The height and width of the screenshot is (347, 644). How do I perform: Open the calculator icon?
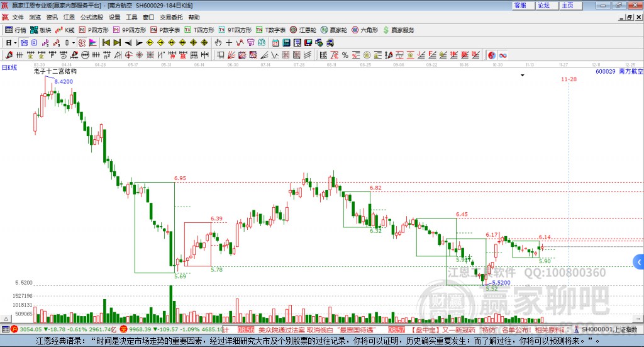point(287,43)
